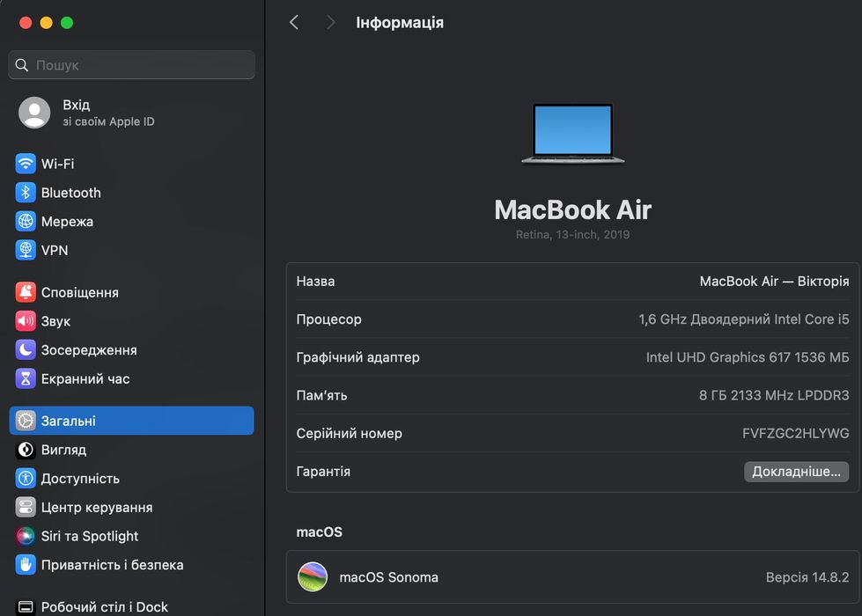Viewport: 862px width, 616px height.
Task: Click into the Пошук search field
Action: (131, 65)
